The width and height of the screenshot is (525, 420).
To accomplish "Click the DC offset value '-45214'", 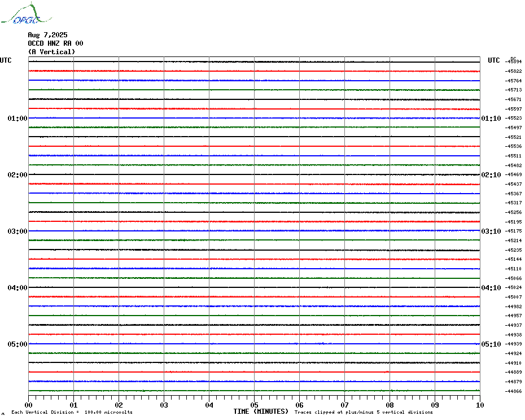I will (x=513, y=240).
